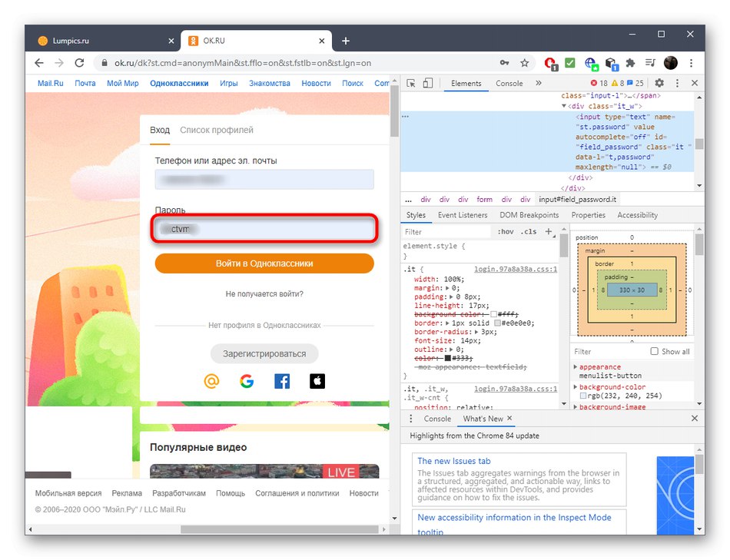Open login.97a8a38a.css:1 link for .it rule
730x560 pixels.
pos(516,269)
